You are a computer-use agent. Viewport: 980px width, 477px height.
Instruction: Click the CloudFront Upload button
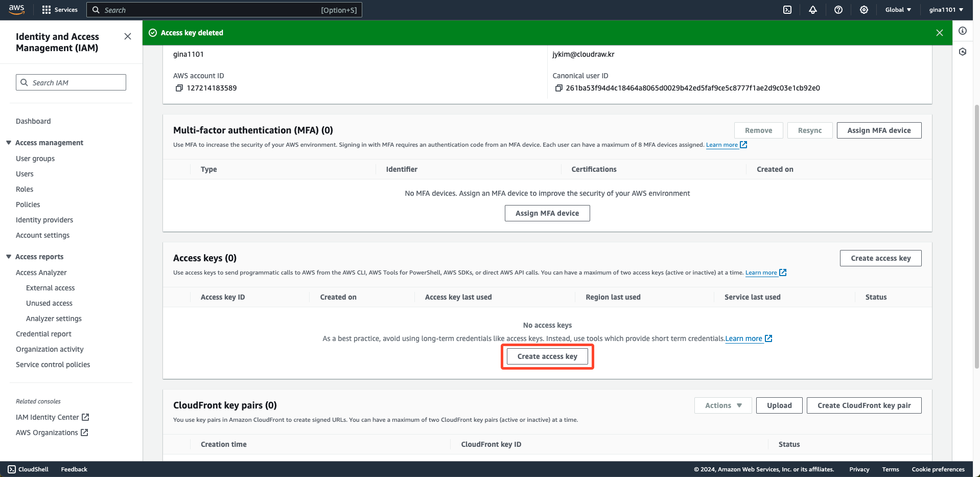coord(779,405)
